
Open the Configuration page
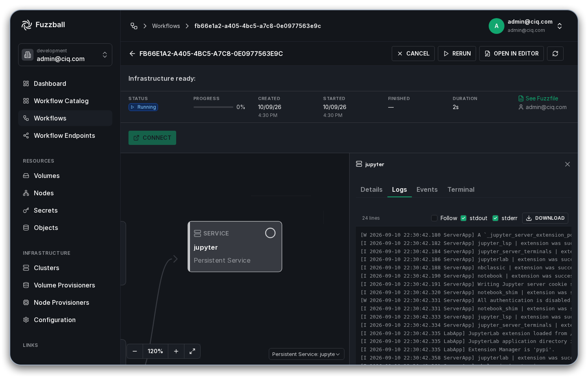(x=65, y=320)
